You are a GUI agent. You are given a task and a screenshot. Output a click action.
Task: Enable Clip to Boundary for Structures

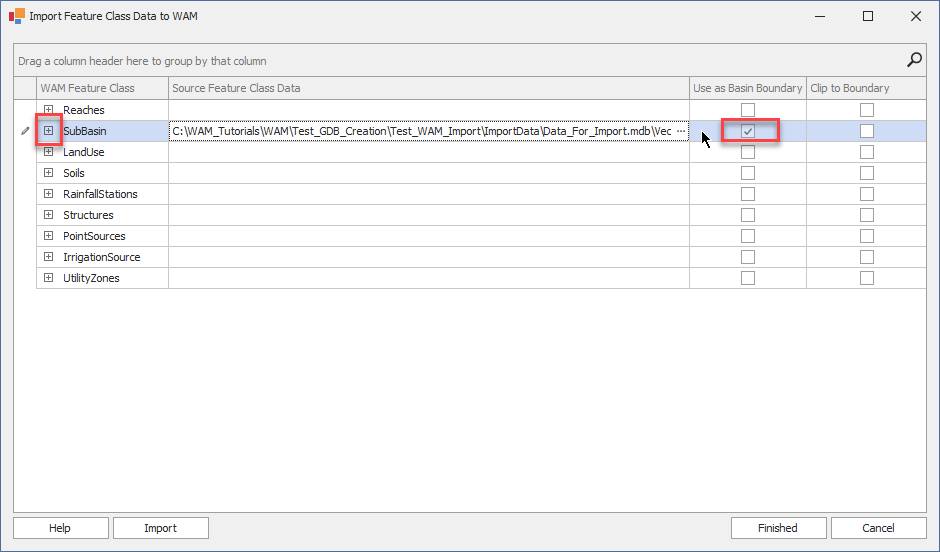867,215
